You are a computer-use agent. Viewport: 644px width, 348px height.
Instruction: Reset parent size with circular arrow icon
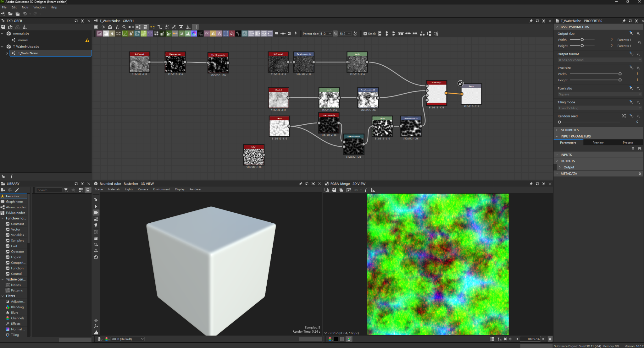[x=355, y=34]
